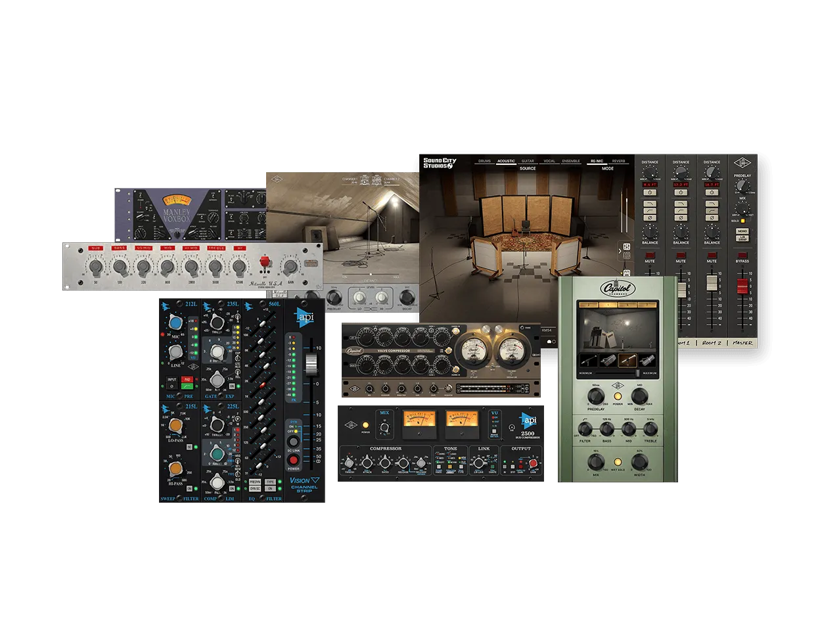Click the Capitol Chambers TREBLE knob

click(650, 430)
